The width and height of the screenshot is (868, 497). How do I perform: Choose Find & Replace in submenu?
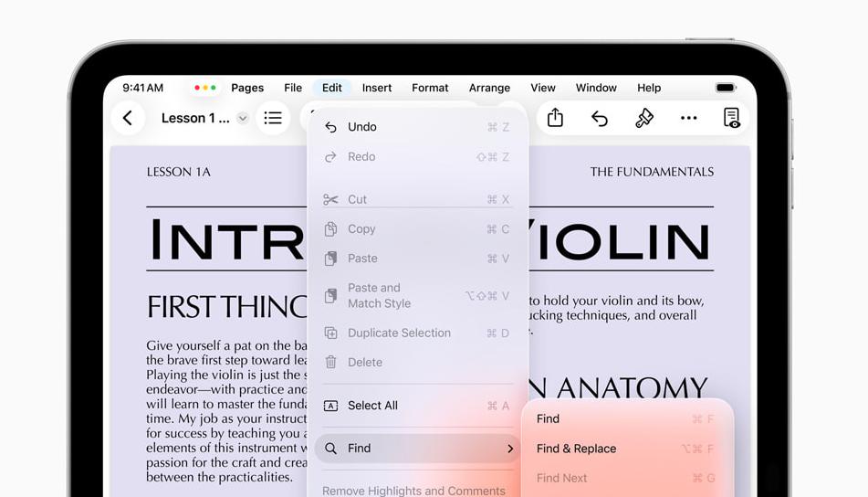click(627, 449)
